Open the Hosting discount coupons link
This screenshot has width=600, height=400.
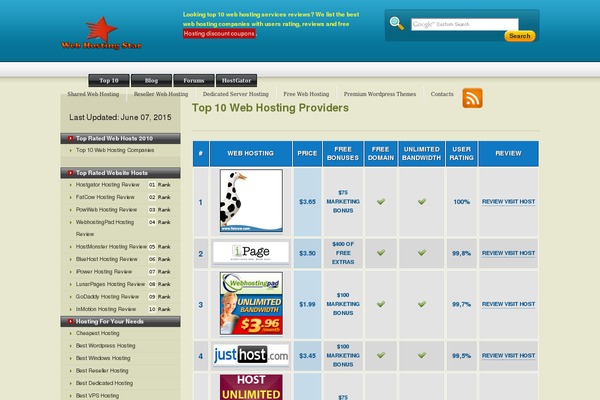[219, 34]
